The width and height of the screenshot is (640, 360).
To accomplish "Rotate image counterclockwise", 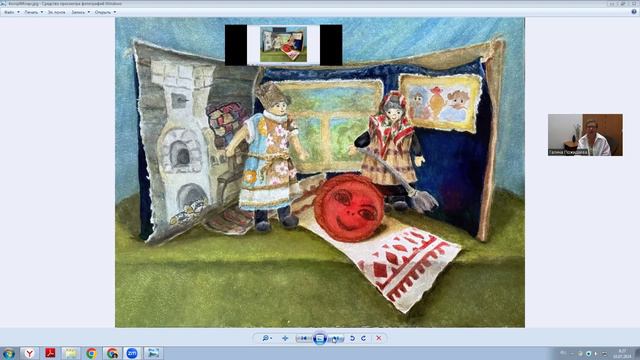I will point(352,338).
